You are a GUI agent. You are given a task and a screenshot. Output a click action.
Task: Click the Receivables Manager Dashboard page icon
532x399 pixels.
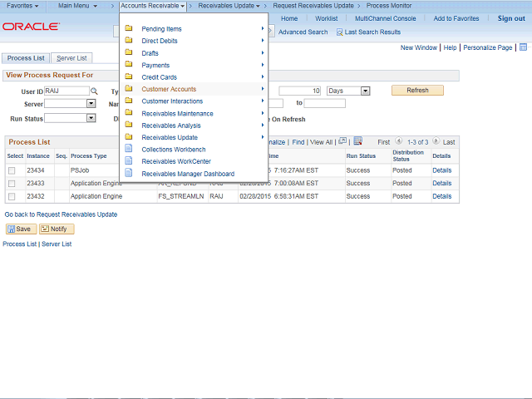tap(129, 173)
